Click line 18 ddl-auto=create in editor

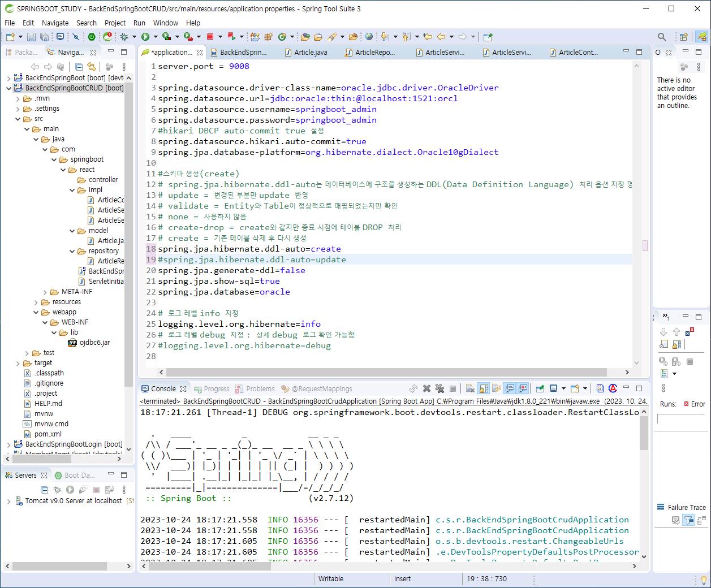tap(249, 249)
